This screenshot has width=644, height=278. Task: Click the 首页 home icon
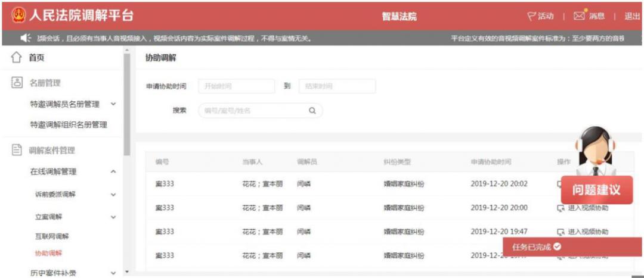click(x=17, y=58)
